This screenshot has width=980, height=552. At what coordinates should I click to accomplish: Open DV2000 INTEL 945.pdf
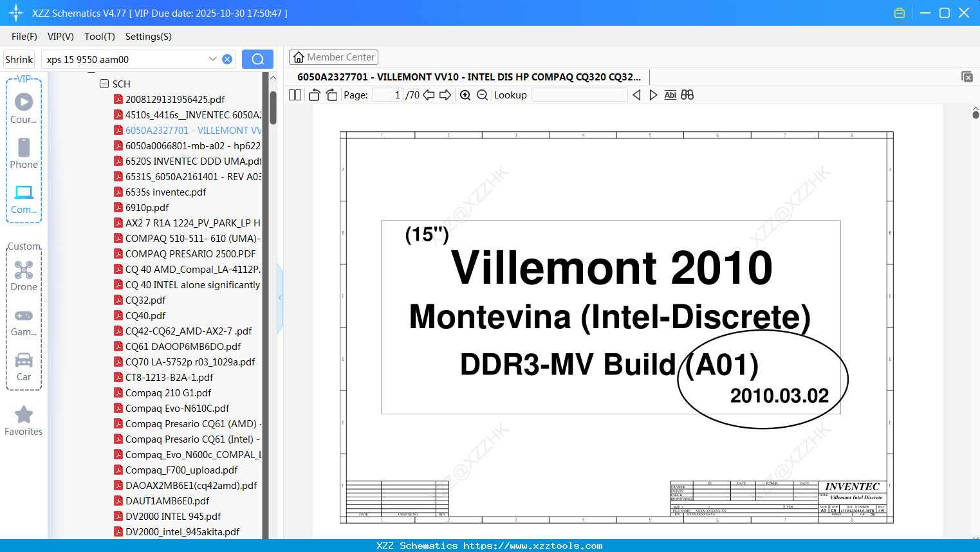click(173, 516)
